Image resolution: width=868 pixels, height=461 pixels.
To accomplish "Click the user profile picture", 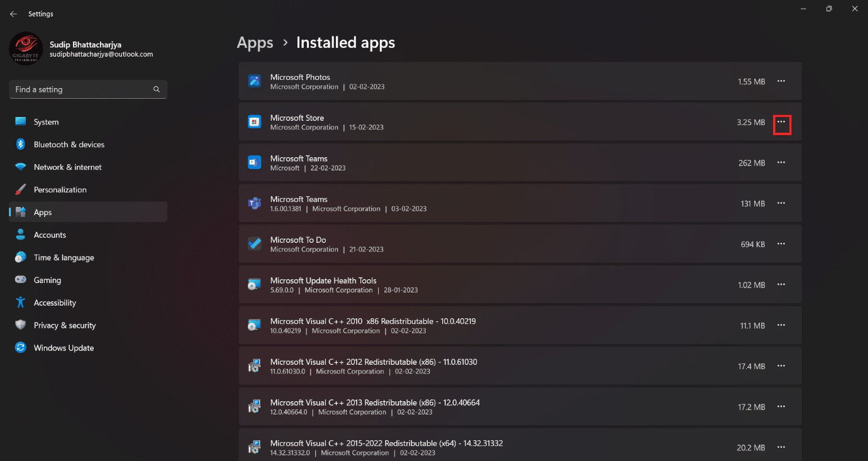I will click(x=26, y=48).
